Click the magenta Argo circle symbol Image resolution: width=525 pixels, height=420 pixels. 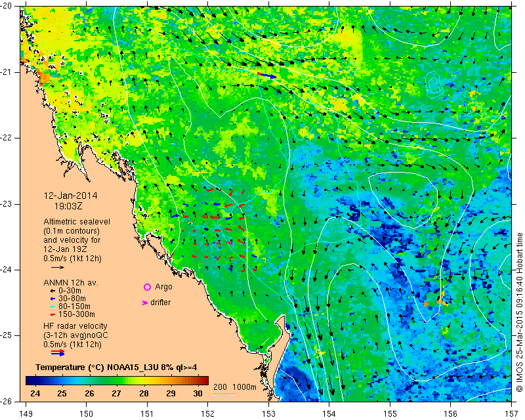(x=147, y=287)
